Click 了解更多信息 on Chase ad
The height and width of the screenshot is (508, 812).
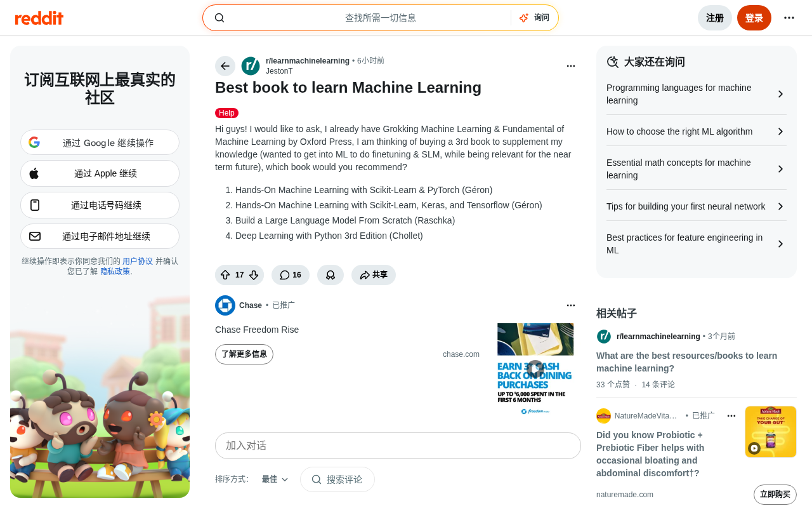(244, 354)
